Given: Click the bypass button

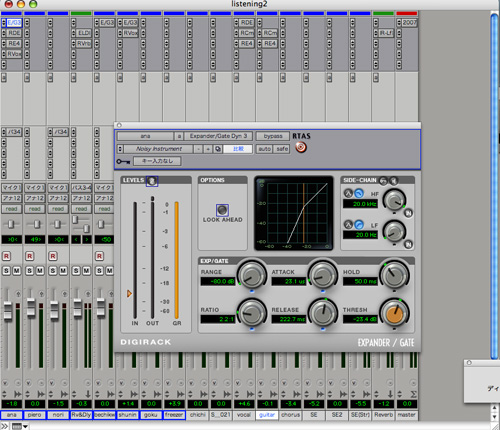Looking at the screenshot, I should [273, 136].
